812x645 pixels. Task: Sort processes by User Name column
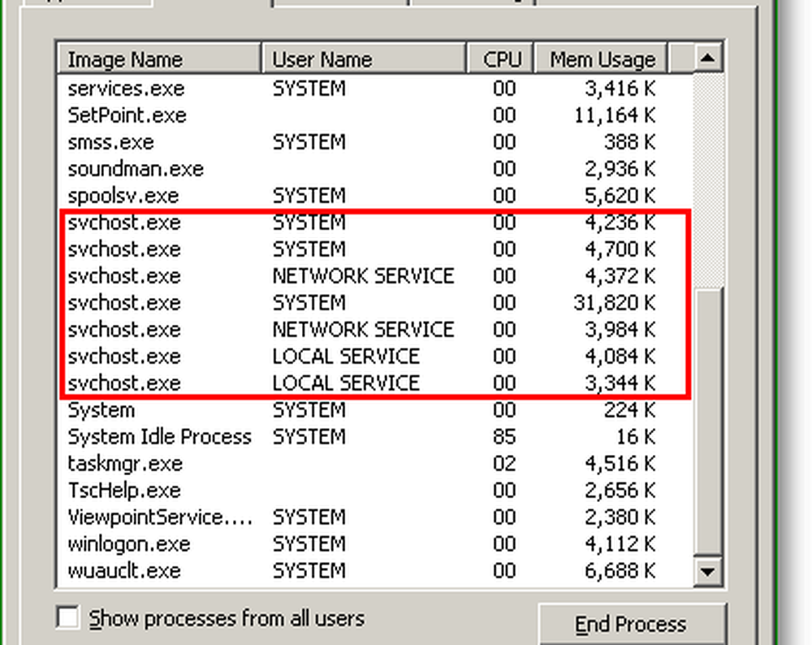click(364, 59)
